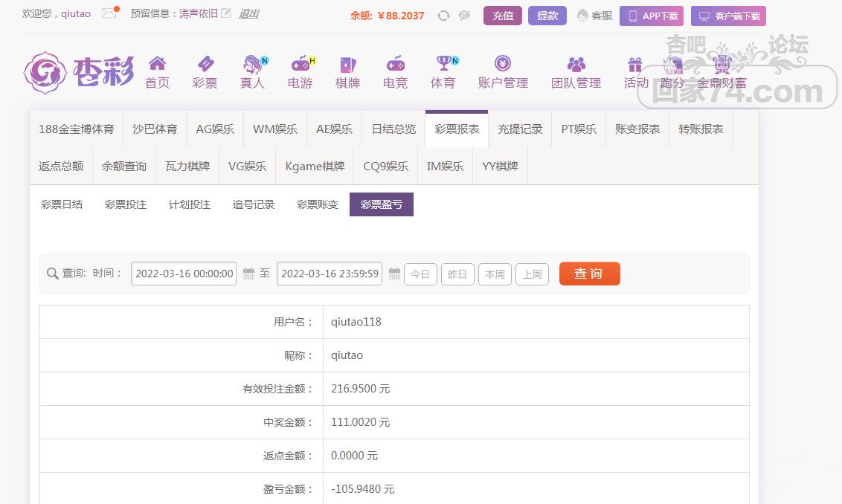This screenshot has height=504, width=842.
Task: Click the orange 查询 button
Action: click(589, 274)
